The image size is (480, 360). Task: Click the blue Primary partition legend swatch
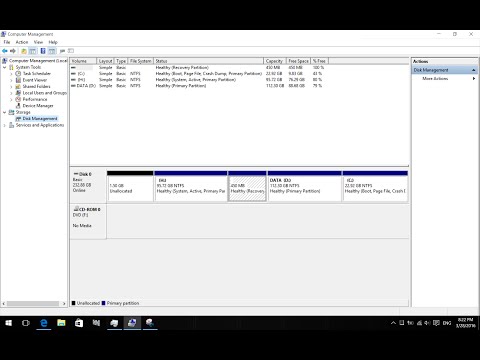click(103, 303)
